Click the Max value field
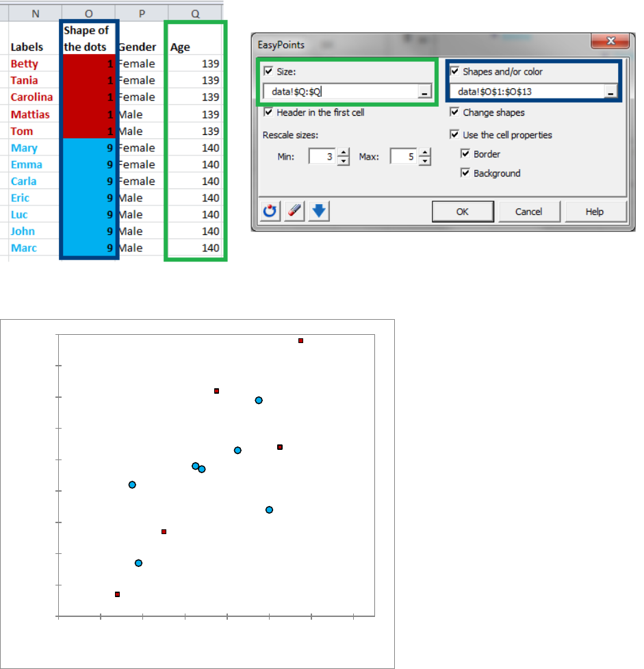The width and height of the screenshot is (644, 669). tap(404, 157)
